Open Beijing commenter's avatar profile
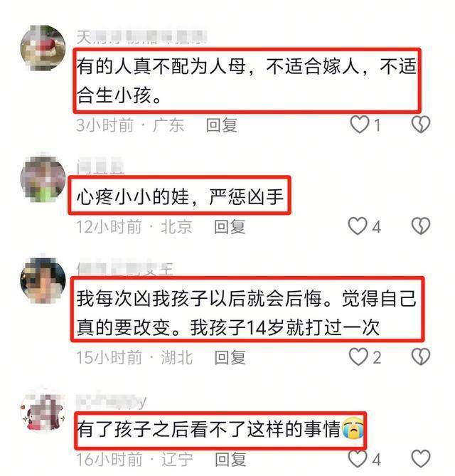The width and height of the screenshot is (455, 476). tap(43, 179)
